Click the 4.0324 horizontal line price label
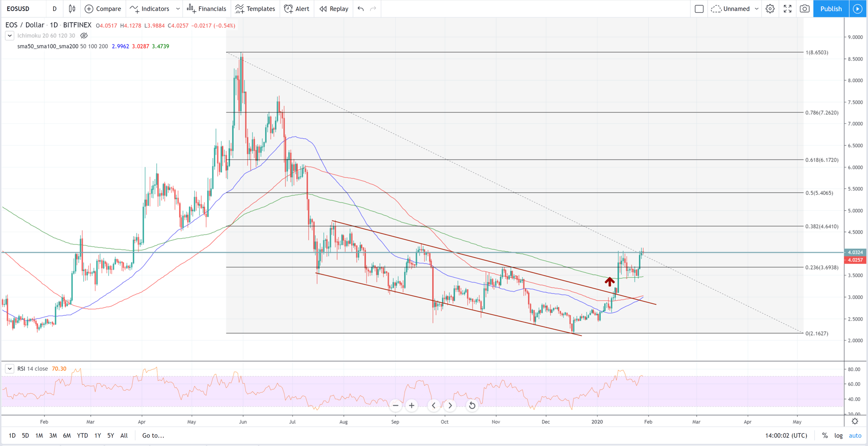868x446 pixels. pos(856,252)
